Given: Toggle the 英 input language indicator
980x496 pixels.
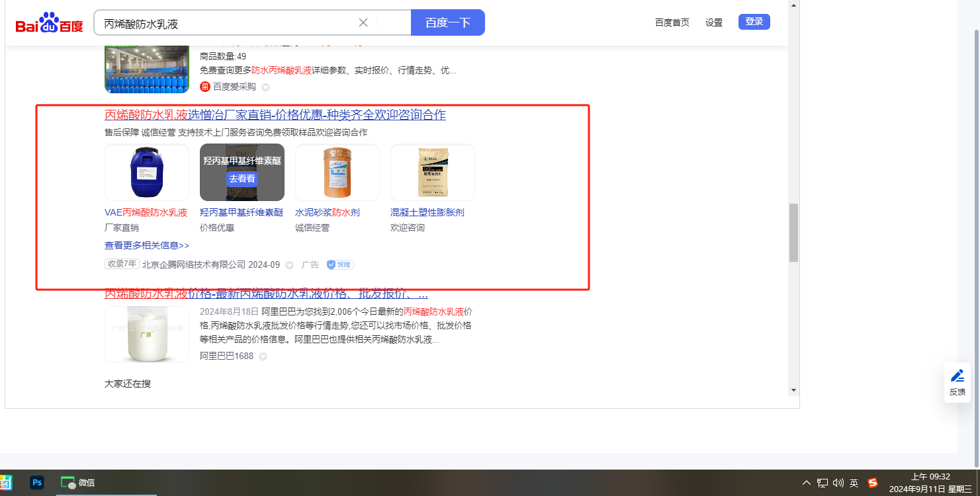Looking at the screenshot, I should point(854,483).
